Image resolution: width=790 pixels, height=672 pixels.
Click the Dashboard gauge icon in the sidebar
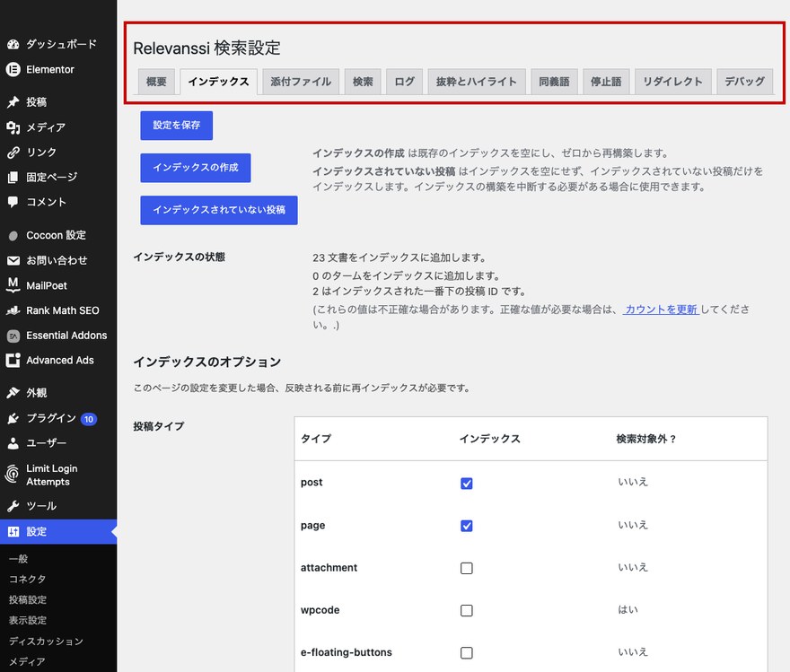[x=13, y=44]
